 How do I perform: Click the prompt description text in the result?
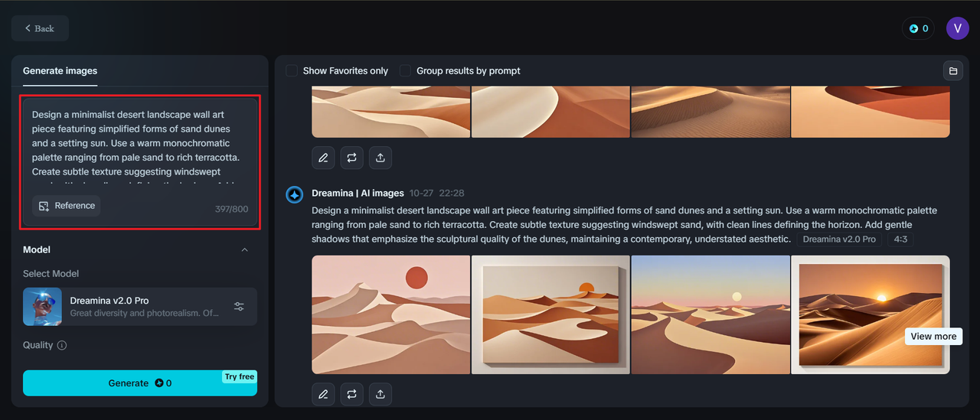pos(624,224)
